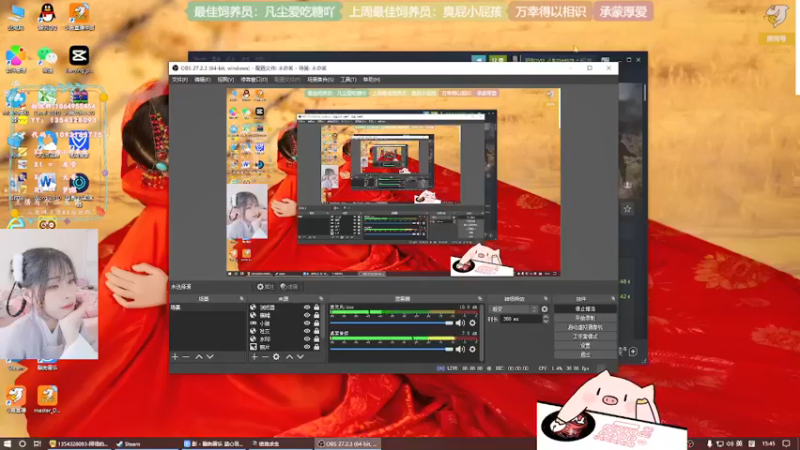This screenshot has height=450, width=800.
Task: Open 帮助(H) menu in OBS
Action: click(x=371, y=80)
